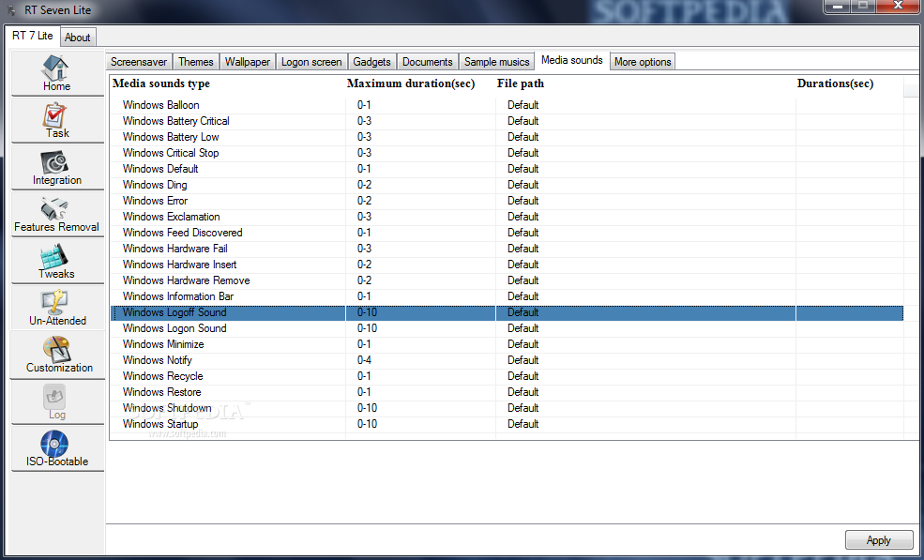Click the RT Seven Lite title bar icon
This screenshot has width=924, height=560.
[x=12, y=10]
